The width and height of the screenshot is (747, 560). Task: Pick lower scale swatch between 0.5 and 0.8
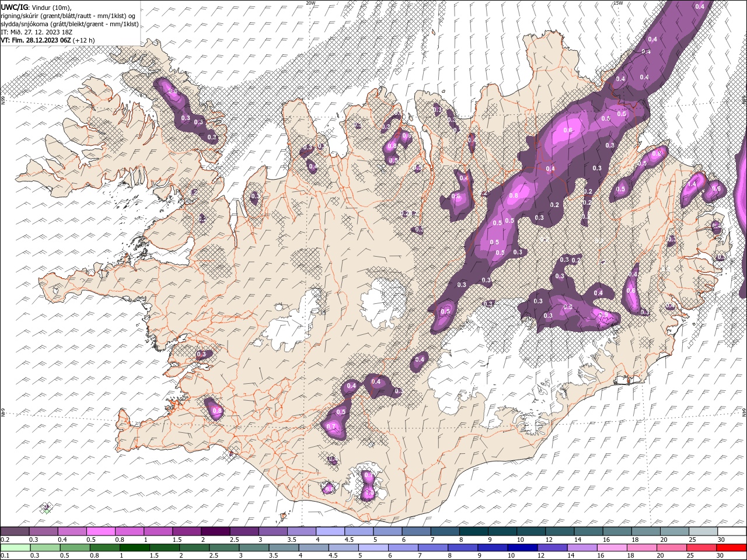[x=75, y=547]
